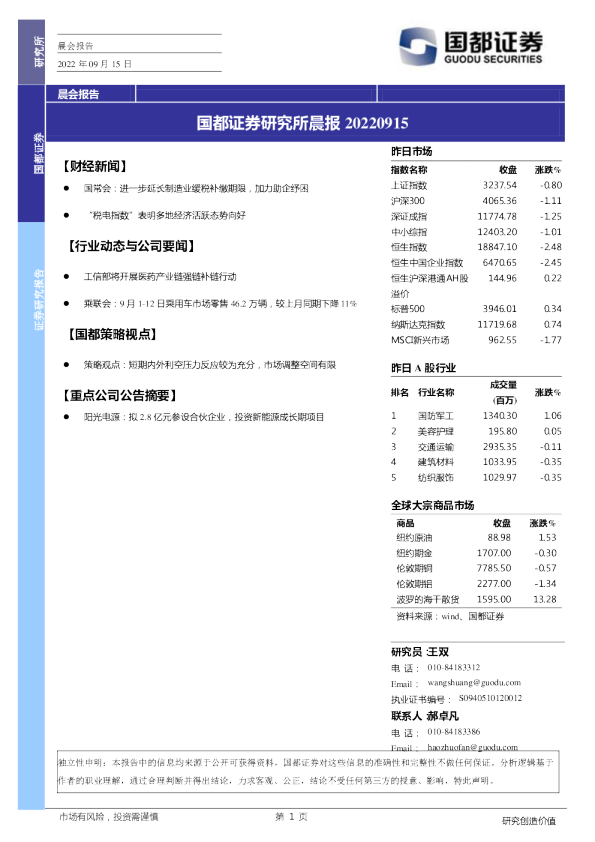595x842 pixels.
Task: Click the 税电指数 economic activity headline
Action: point(166,215)
